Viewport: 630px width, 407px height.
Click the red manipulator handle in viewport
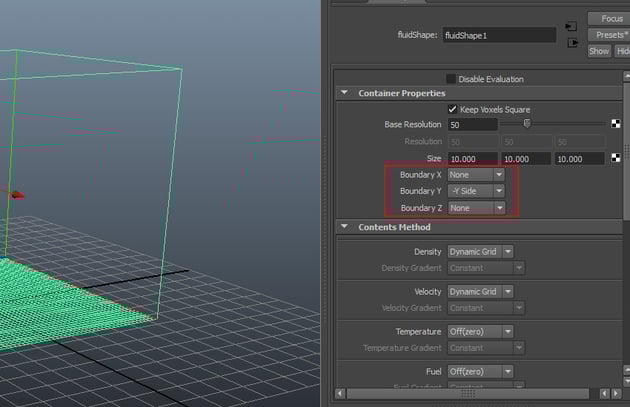point(17,195)
